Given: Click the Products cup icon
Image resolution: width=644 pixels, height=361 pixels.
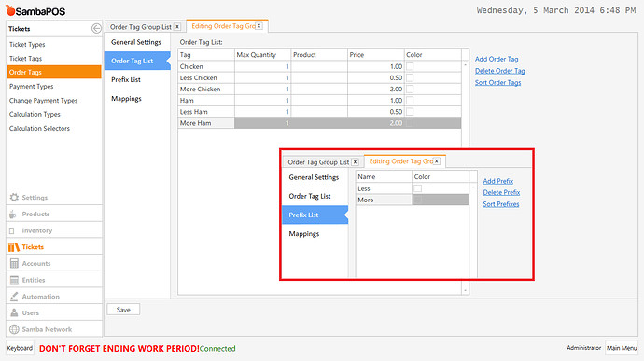Looking at the screenshot, I should tap(13, 214).
